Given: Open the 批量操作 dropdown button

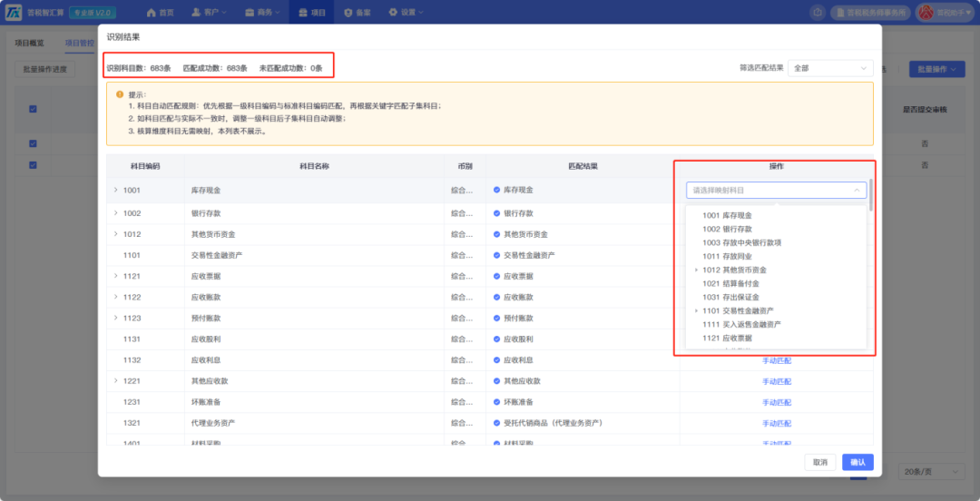Looking at the screenshot, I should click(936, 69).
